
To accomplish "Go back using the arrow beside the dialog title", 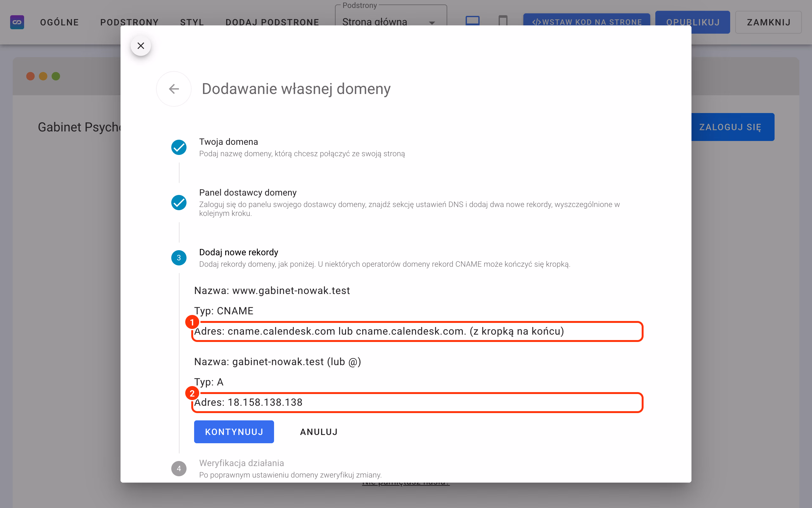I will click(x=174, y=89).
